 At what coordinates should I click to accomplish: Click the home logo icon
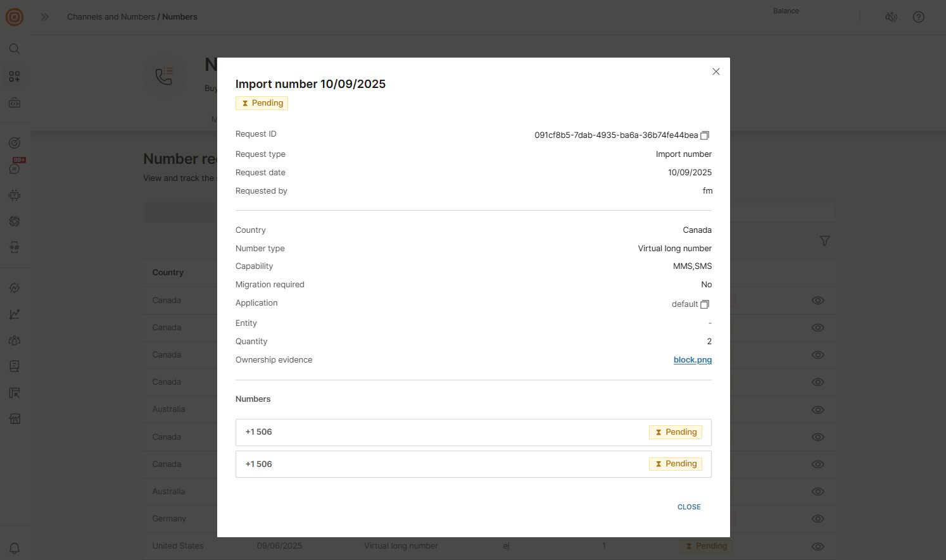tap(15, 17)
